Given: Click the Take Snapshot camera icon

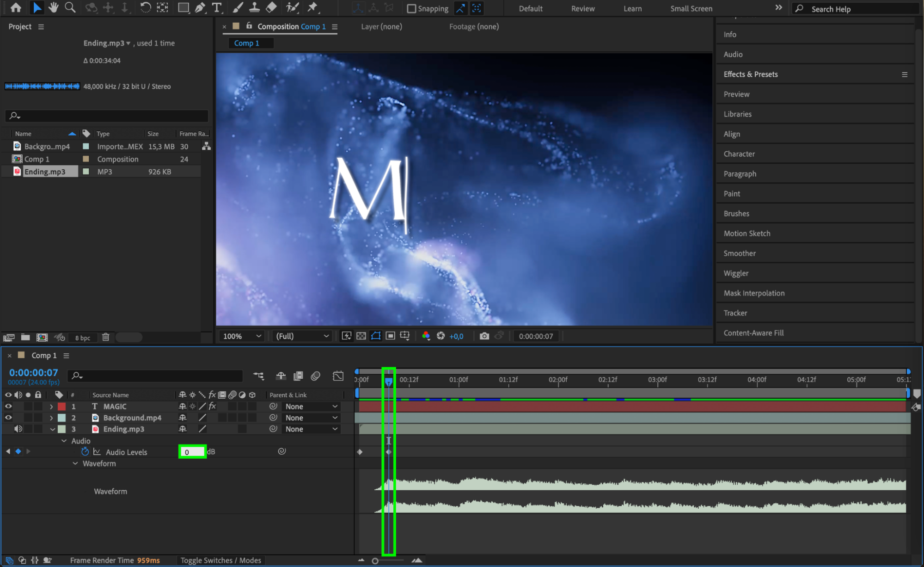Looking at the screenshot, I should point(484,336).
